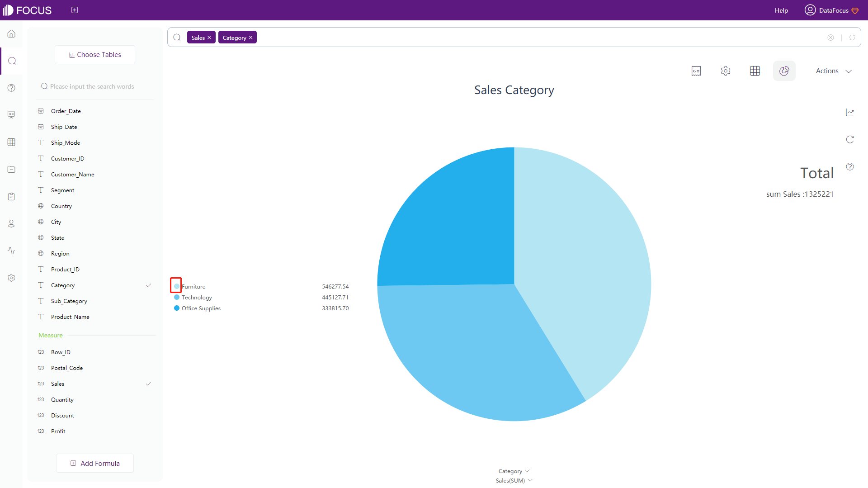
Task: Click the Furniture value 546277.54
Action: (335, 287)
